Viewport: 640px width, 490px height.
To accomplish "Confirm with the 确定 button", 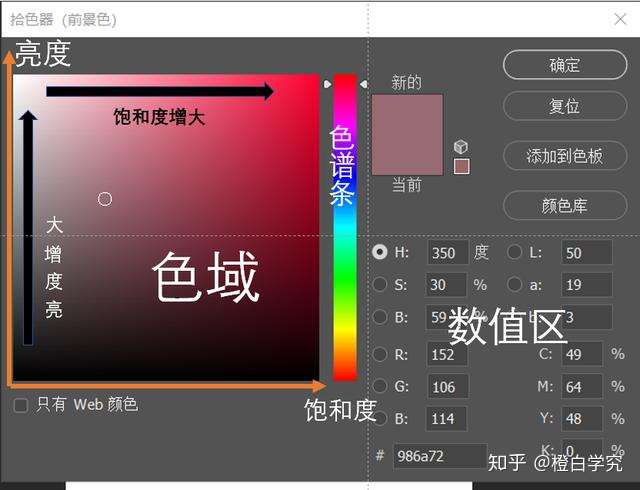I will pos(565,65).
